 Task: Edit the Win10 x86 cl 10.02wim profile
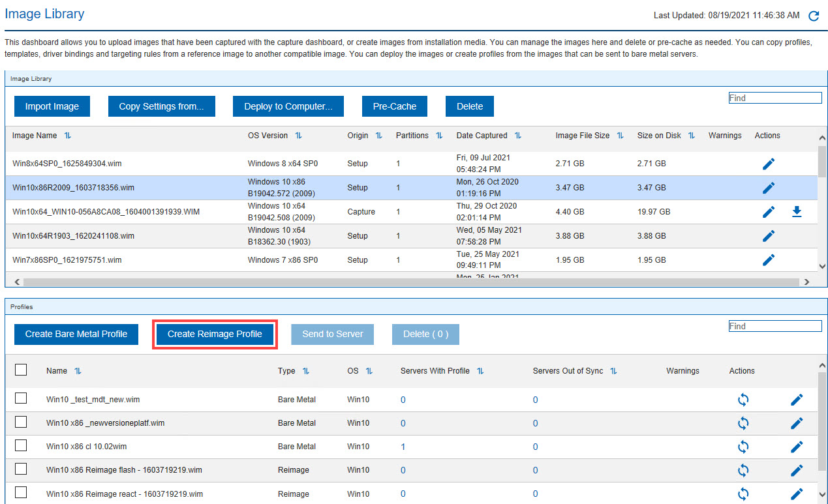tap(796, 447)
